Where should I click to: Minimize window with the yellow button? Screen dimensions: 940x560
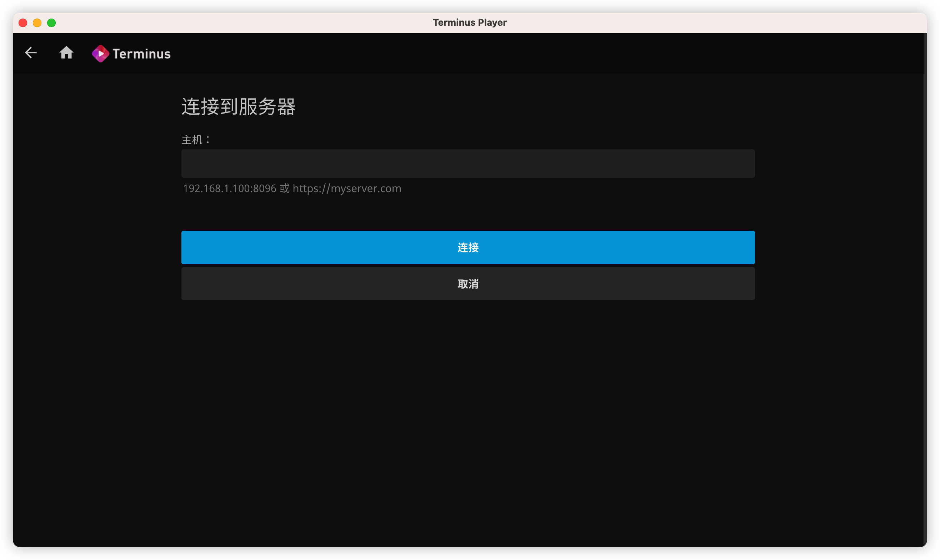point(37,23)
